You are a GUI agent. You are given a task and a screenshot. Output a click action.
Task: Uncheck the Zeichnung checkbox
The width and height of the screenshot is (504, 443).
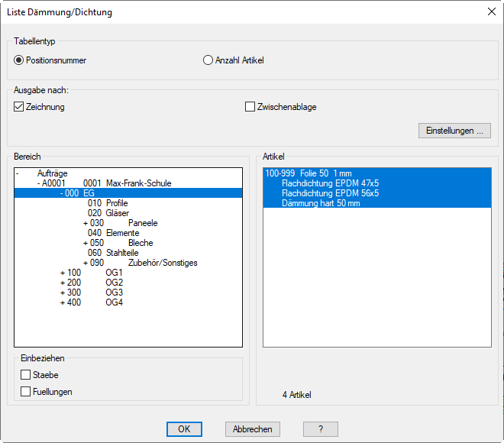click(x=19, y=107)
